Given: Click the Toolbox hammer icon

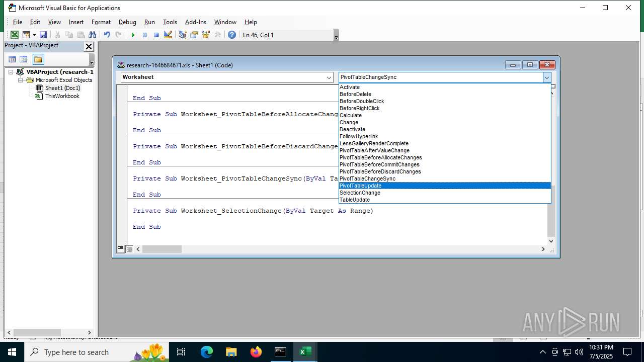Looking at the screenshot, I should (x=217, y=35).
